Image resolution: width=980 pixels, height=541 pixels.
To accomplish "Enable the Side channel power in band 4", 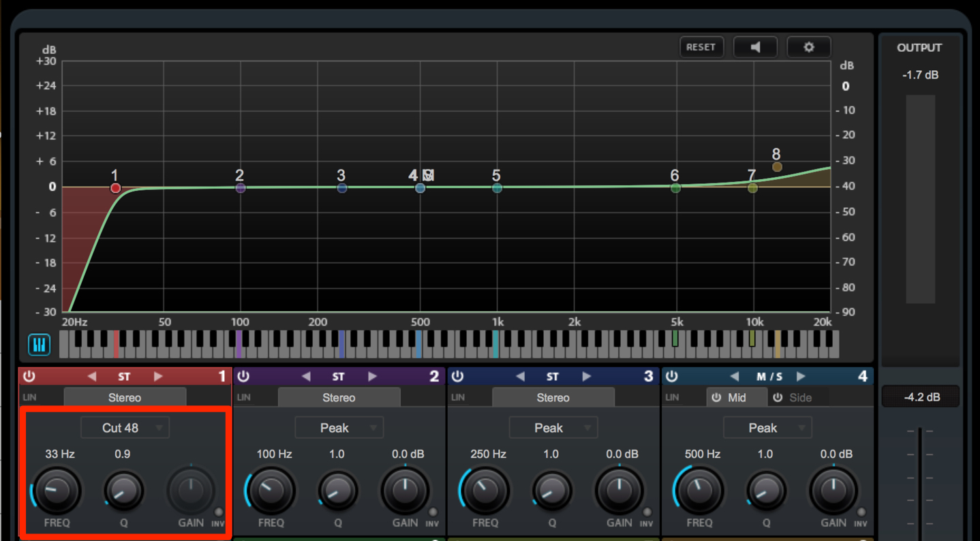I will (x=778, y=397).
